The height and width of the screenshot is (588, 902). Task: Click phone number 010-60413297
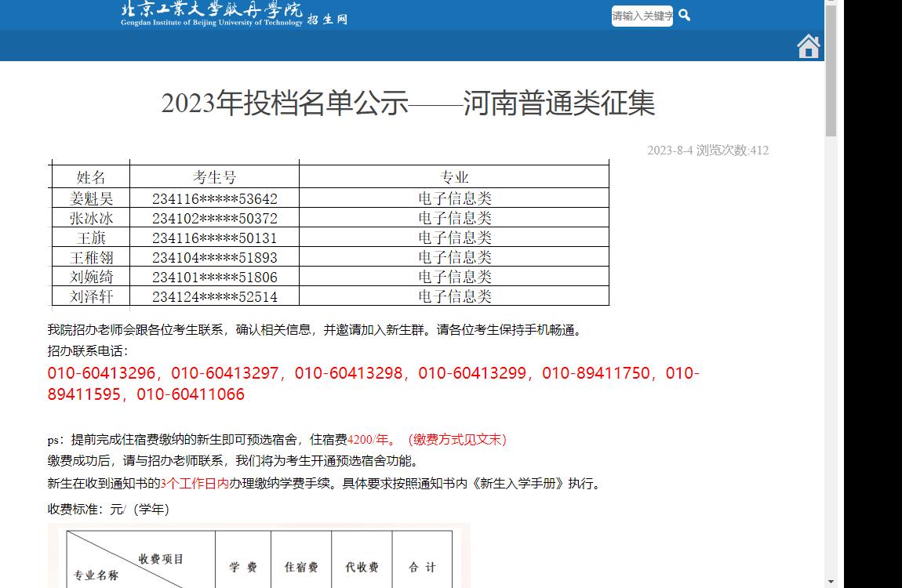click(225, 373)
